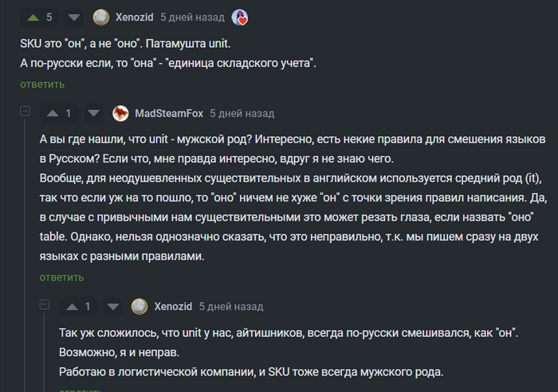This screenshot has height=392, width=558.
Task: Click Xenozid's avatar in the nested reply
Action: tap(140, 306)
